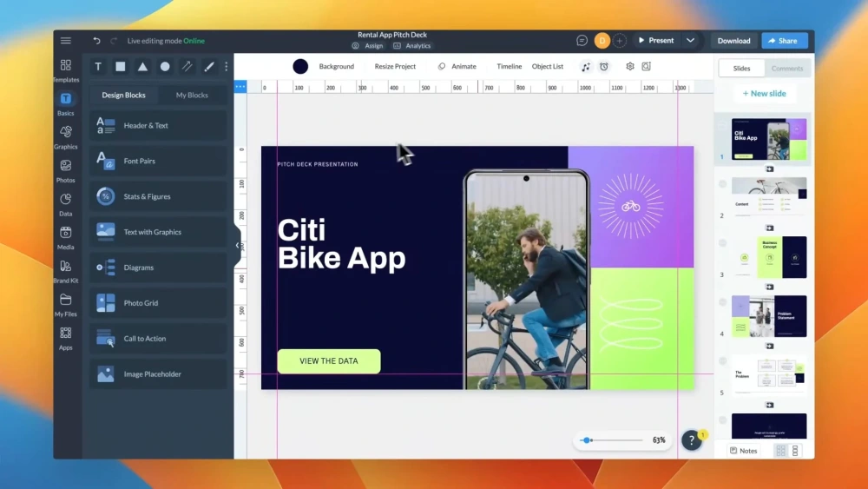Switch to the My Blocks tab
868x489 pixels.
pyautogui.click(x=192, y=96)
